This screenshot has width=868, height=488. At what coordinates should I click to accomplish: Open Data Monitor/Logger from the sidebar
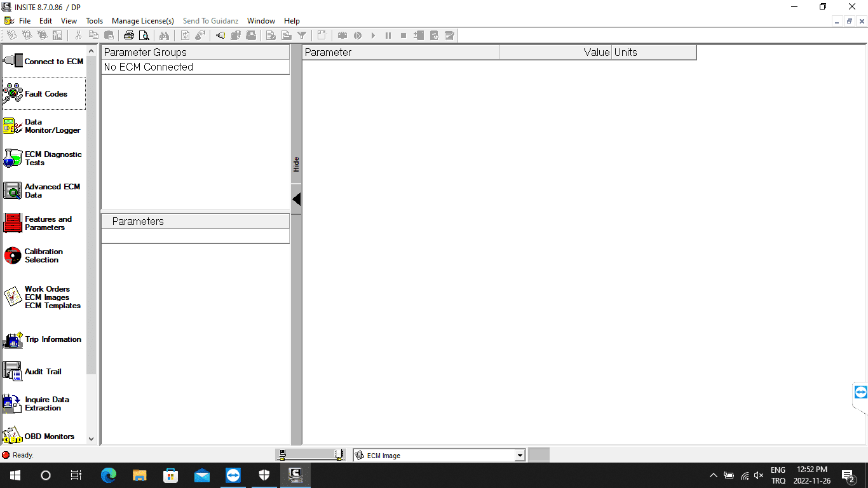click(x=43, y=126)
